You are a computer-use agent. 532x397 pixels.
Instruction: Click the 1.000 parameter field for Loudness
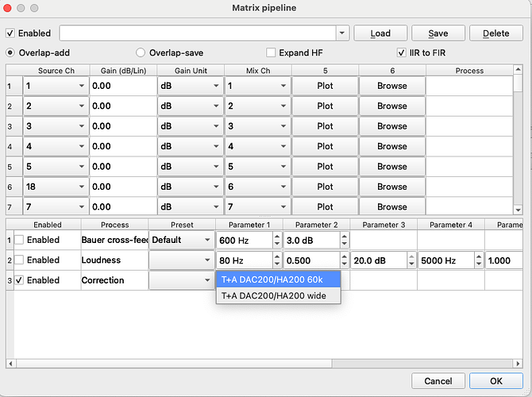pos(503,260)
